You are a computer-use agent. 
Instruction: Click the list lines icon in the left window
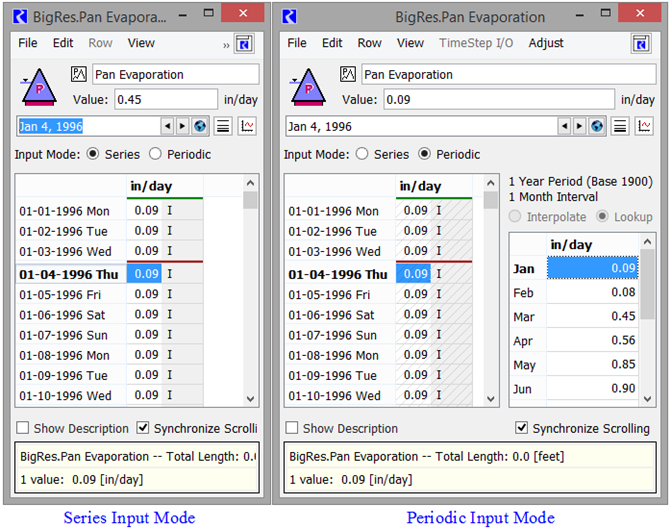223,126
